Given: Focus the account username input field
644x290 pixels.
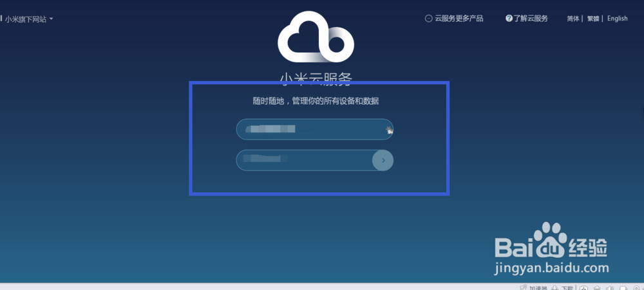Looking at the screenshot, I should [x=315, y=129].
